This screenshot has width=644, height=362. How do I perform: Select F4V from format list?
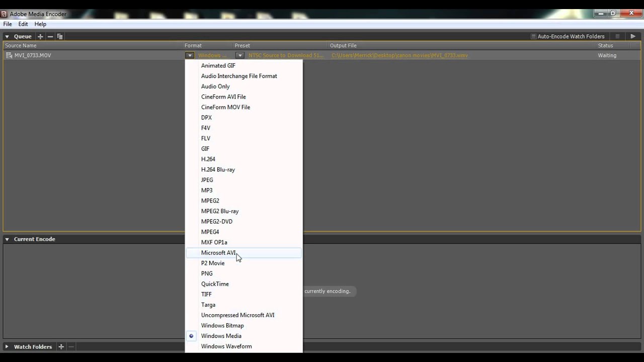[x=244, y=128]
